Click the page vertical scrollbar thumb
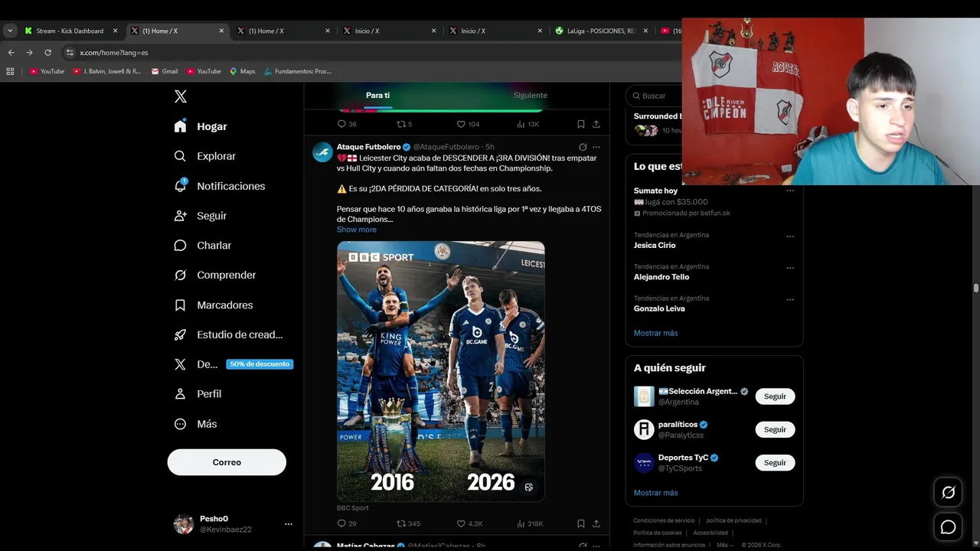Image resolution: width=980 pixels, height=551 pixels. (976, 288)
